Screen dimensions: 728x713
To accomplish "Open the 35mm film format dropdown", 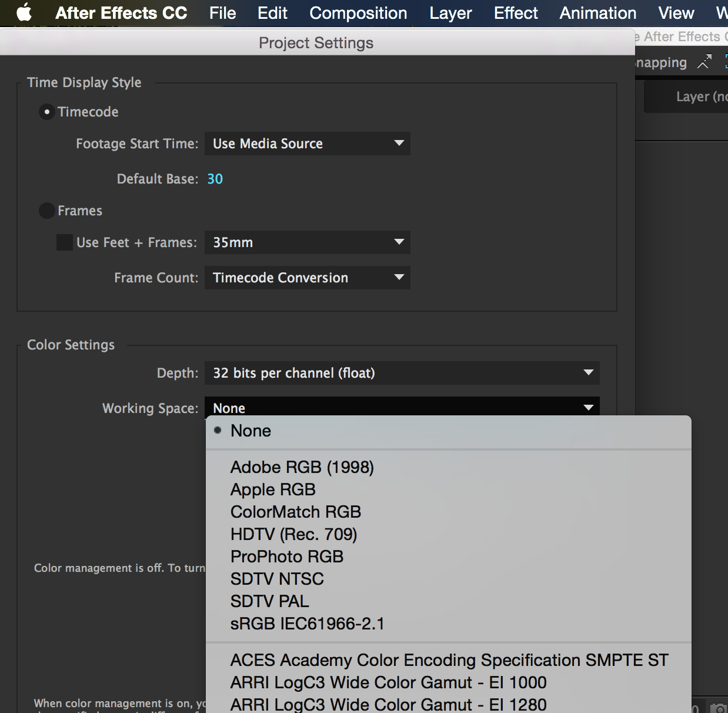I will click(x=308, y=242).
